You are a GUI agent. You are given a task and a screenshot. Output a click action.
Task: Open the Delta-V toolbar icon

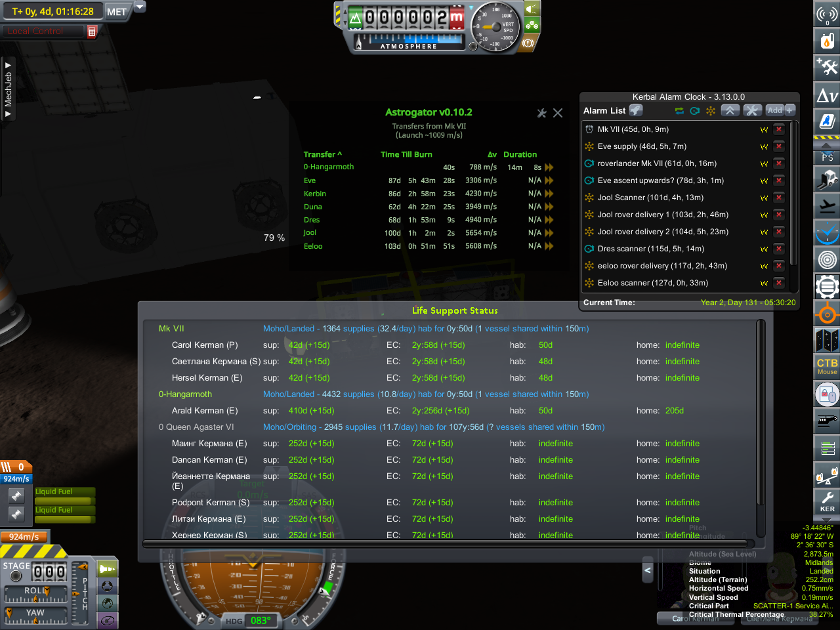click(x=827, y=94)
